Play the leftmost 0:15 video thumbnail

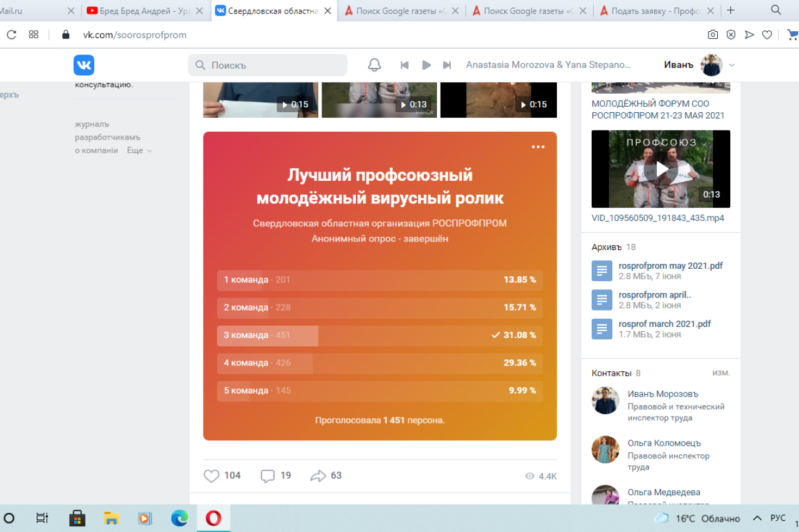coord(260,100)
